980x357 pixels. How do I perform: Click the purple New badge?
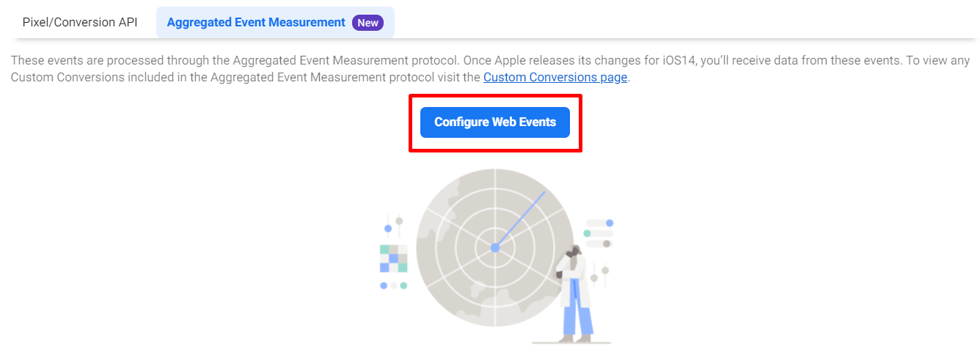[x=367, y=23]
